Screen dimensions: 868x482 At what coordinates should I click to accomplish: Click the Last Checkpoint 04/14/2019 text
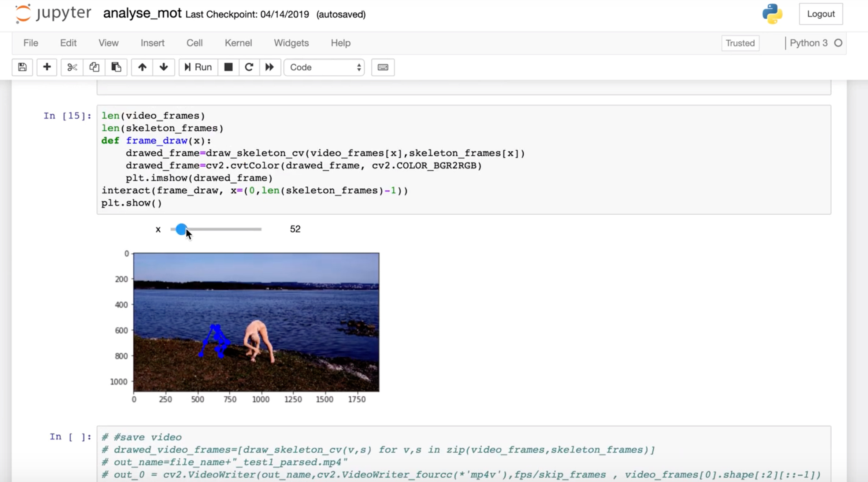pyautogui.click(x=247, y=14)
